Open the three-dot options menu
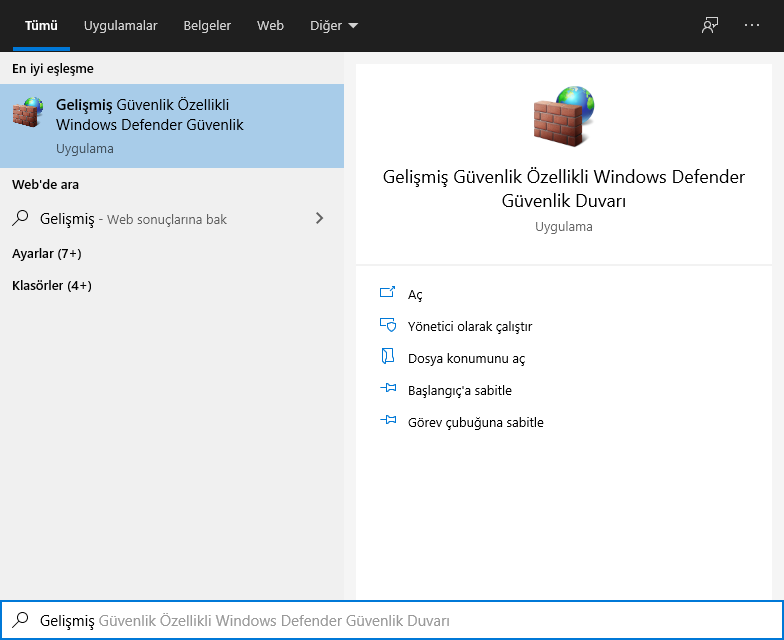 click(x=752, y=25)
